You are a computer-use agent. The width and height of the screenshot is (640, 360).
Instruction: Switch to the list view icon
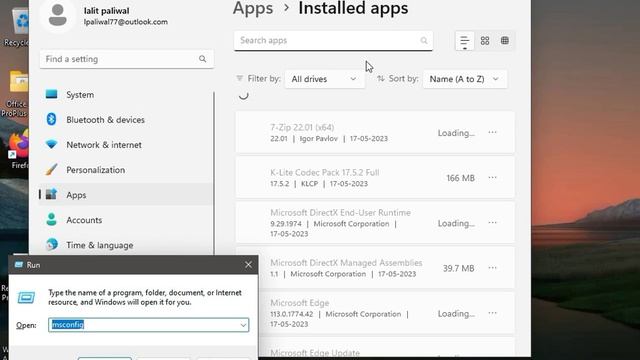click(464, 41)
